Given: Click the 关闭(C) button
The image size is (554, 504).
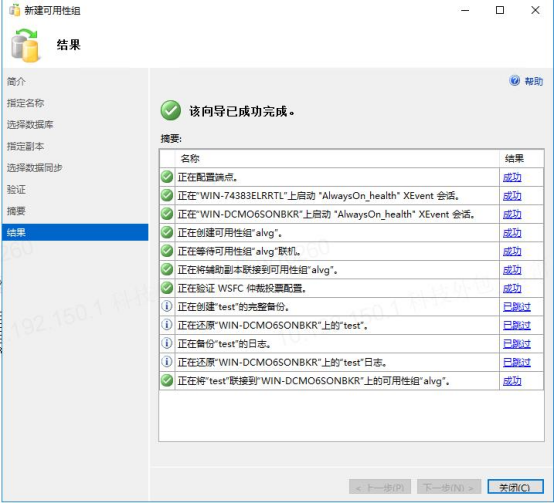Looking at the screenshot, I should click(515, 487).
